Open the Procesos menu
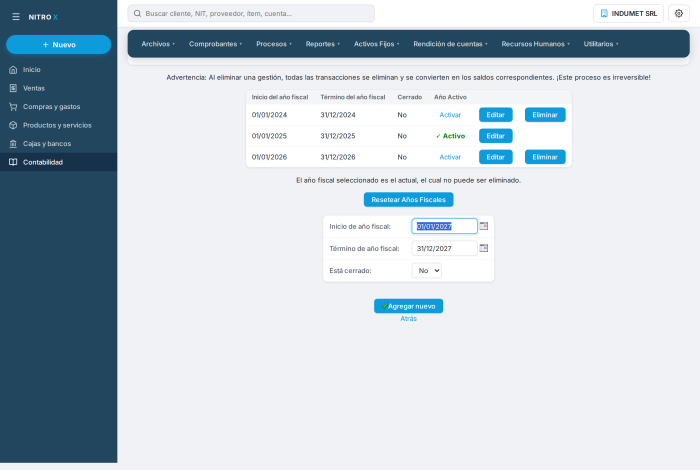This screenshot has width=700, height=470. (x=274, y=44)
